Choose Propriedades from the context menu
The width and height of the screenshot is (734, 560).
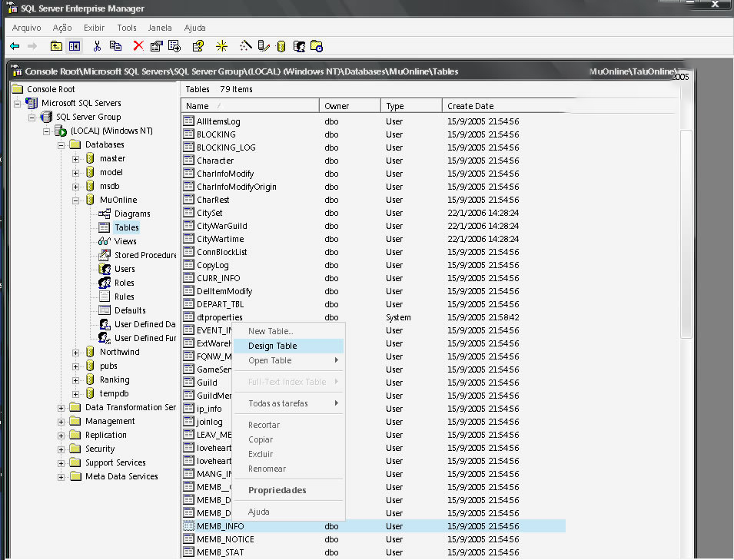pyautogui.click(x=277, y=490)
